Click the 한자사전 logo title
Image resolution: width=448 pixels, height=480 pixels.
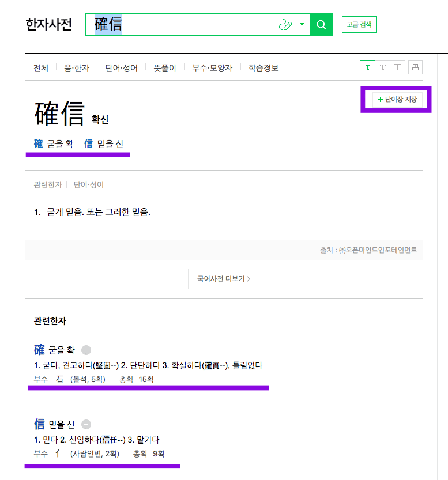[48, 24]
